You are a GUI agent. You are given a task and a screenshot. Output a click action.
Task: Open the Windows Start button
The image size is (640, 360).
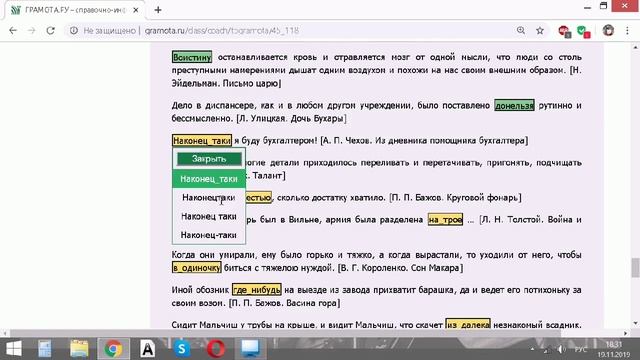pos(13,349)
